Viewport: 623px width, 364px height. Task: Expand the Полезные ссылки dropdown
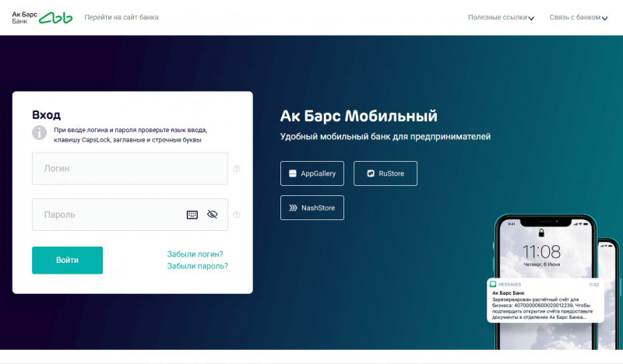[x=501, y=17]
